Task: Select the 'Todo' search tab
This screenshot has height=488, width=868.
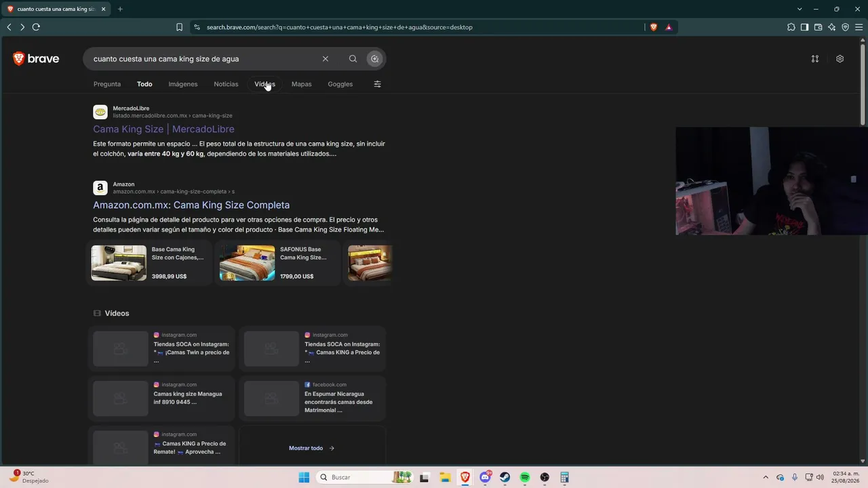Action: click(x=144, y=84)
